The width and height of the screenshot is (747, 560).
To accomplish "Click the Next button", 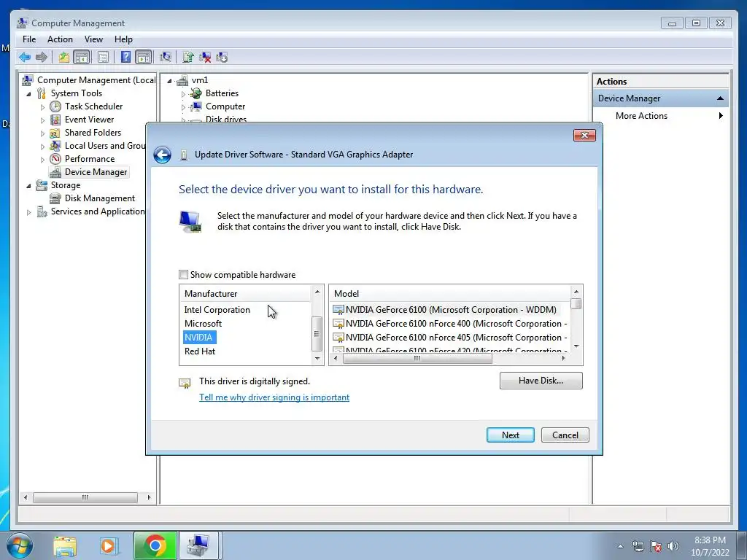I will 510,435.
